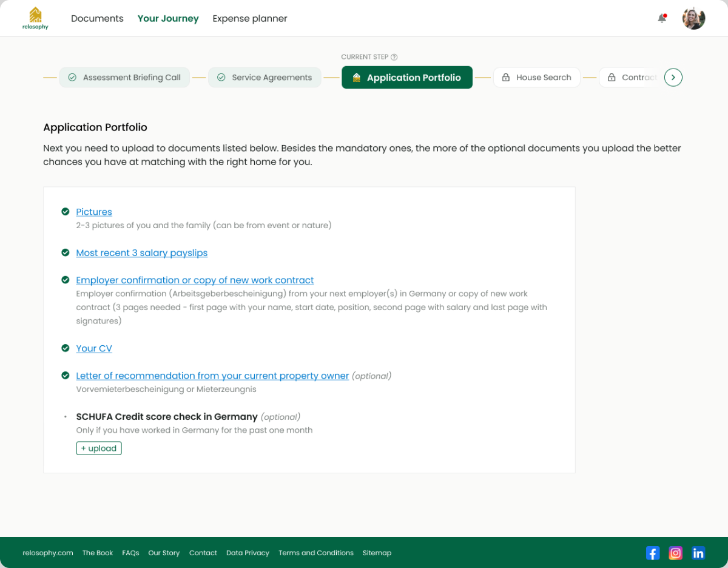Show next journey steps with right chevron
The image size is (728, 568).
tap(673, 78)
